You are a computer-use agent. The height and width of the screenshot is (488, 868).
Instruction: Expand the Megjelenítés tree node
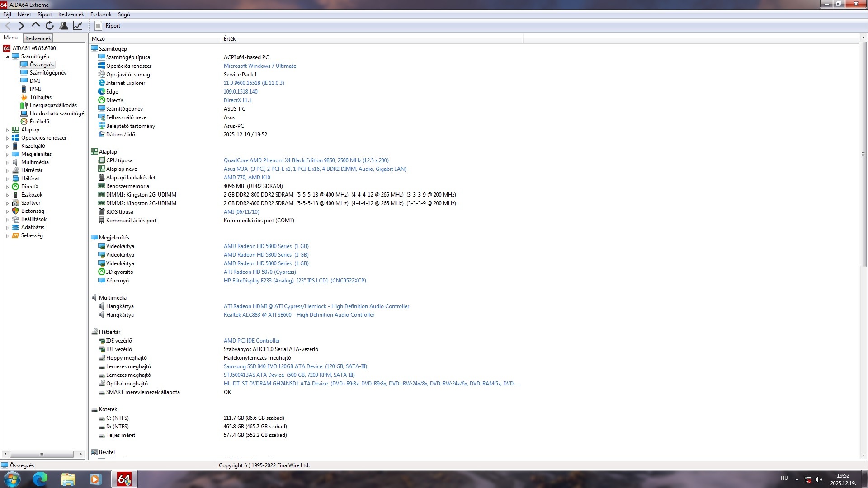click(7, 155)
